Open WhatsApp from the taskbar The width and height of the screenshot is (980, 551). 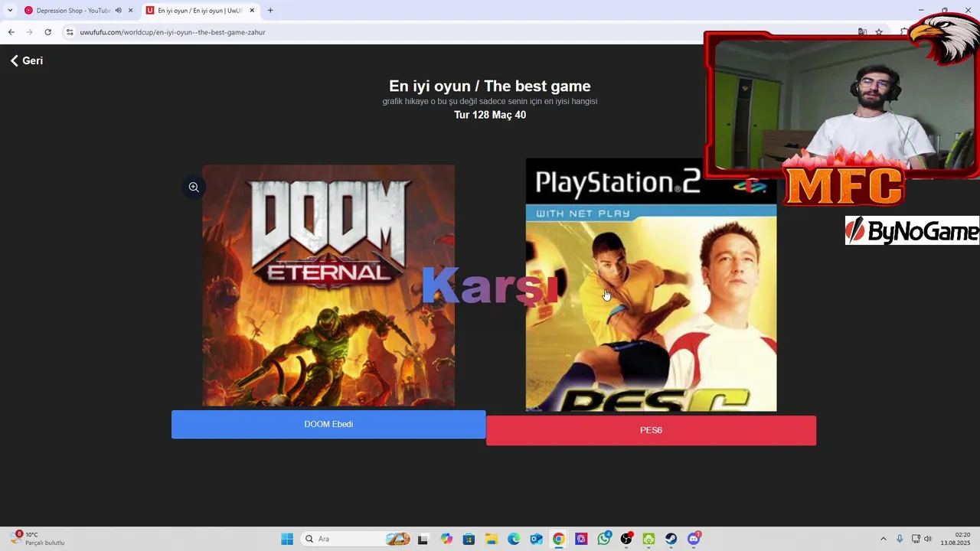coord(604,539)
